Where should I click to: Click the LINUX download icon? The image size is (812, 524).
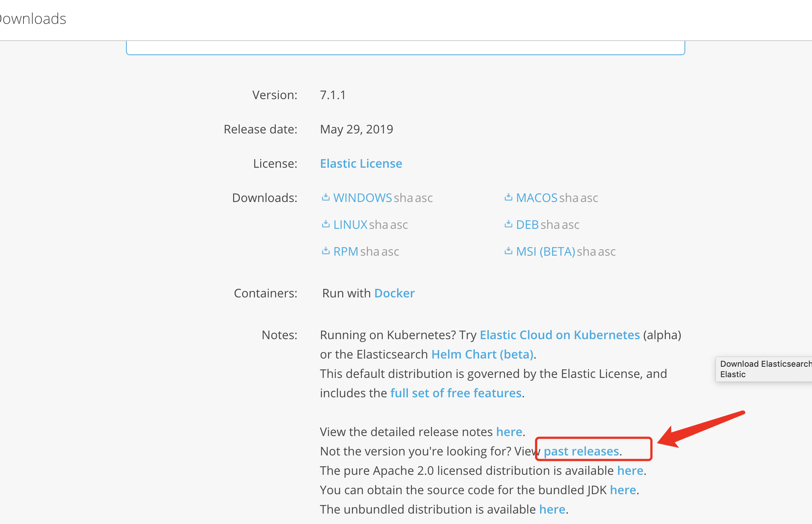pyautogui.click(x=325, y=224)
